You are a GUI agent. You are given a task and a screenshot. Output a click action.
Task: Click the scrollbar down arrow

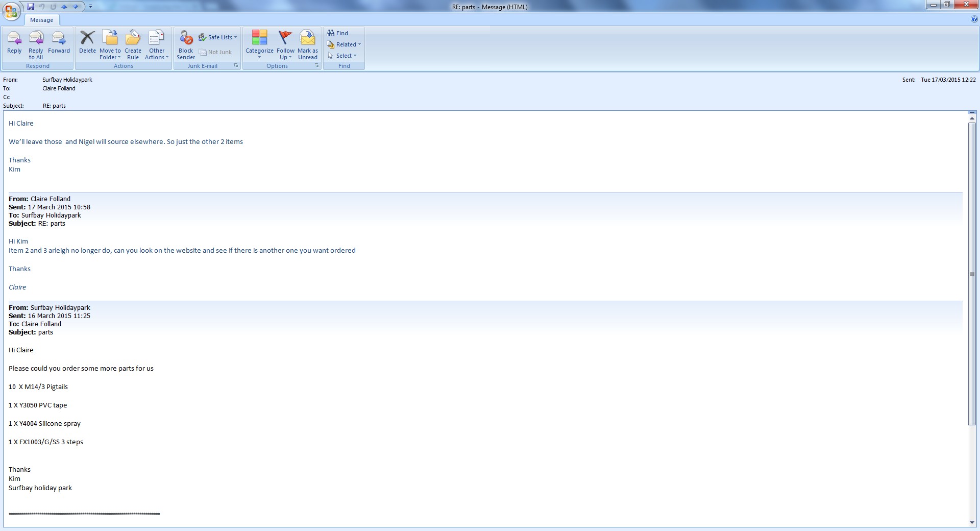(972, 523)
